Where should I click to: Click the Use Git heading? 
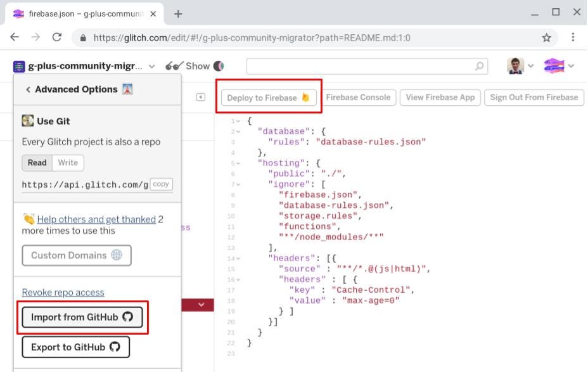[x=53, y=121]
